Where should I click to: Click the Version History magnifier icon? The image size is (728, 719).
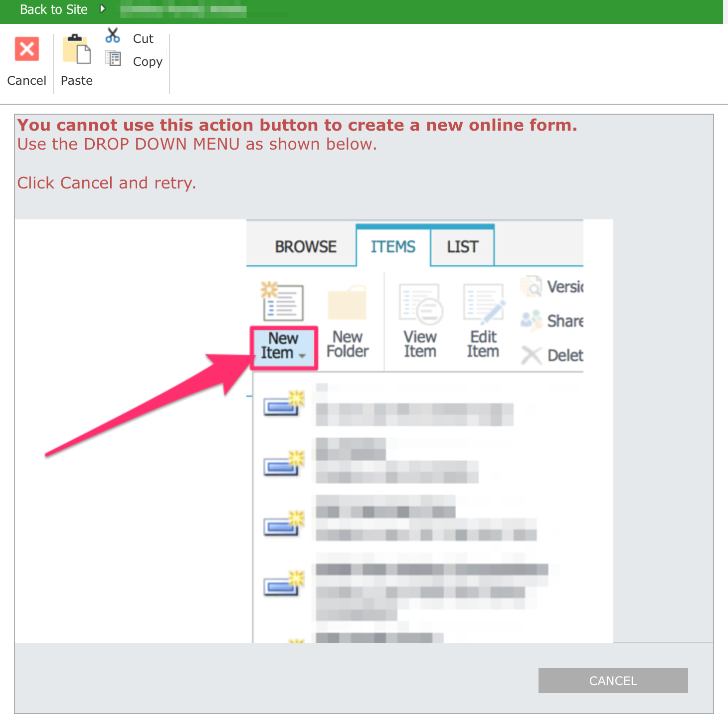(x=531, y=287)
